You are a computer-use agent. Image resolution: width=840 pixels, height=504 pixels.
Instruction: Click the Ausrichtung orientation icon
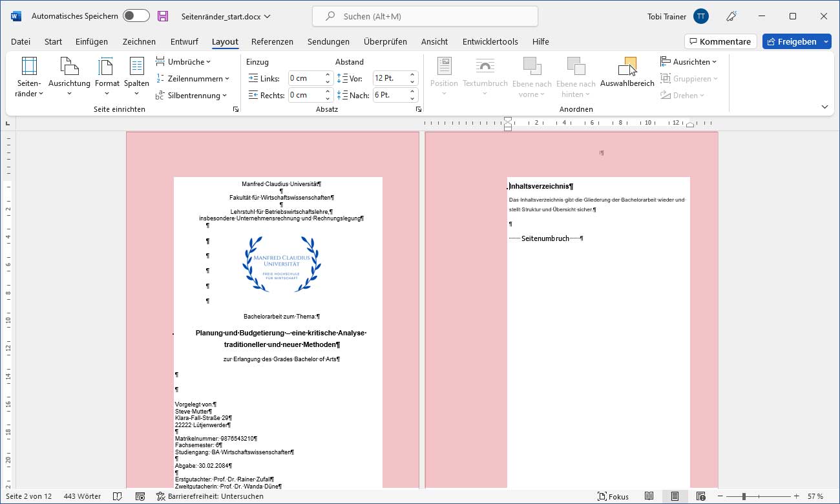69,67
